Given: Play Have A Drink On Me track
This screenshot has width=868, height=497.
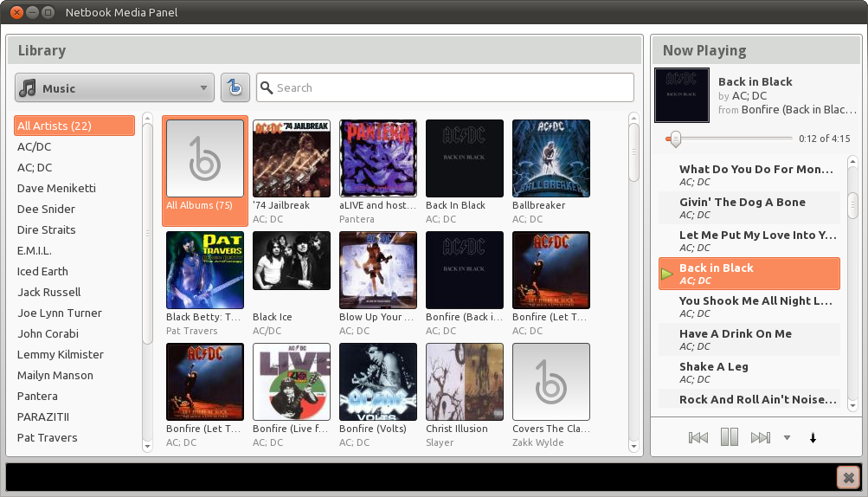Looking at the screenshot, I should click(x=749, y=339).
